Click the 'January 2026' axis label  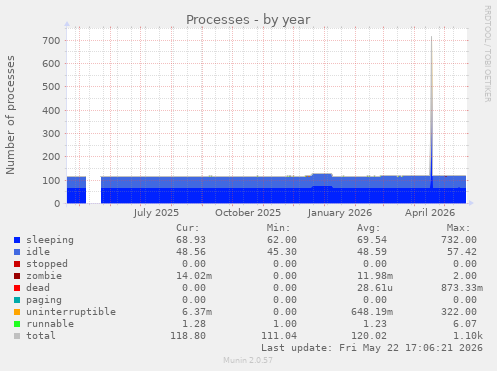(x=339, y=213)
